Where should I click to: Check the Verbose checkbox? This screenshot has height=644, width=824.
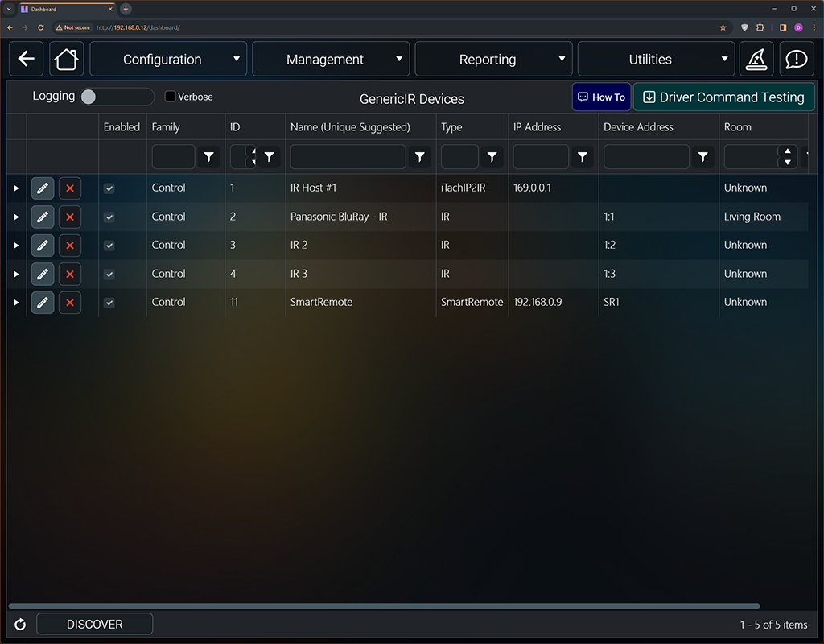(171, 97)
